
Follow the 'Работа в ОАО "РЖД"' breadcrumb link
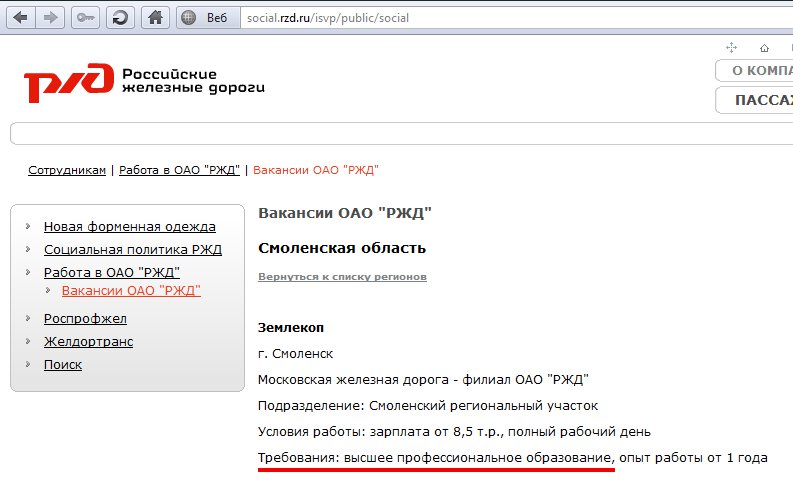(x=179, y=170)
